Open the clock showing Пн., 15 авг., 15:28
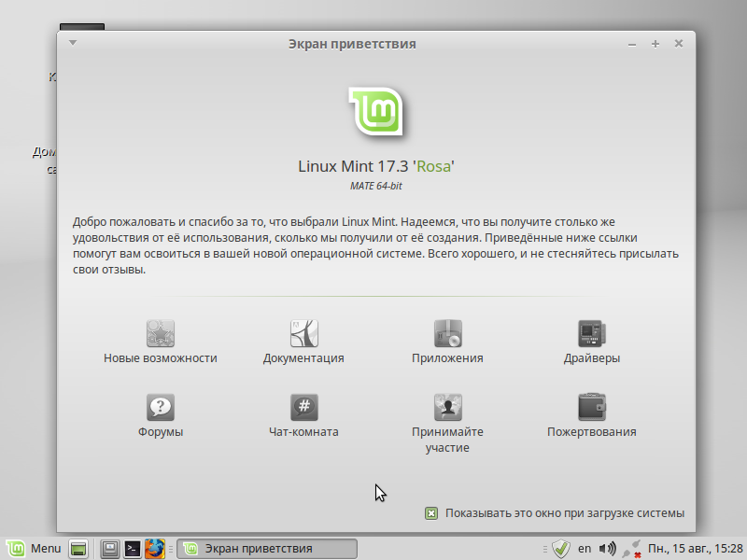Viewport: 747px width, 560px height. coord(696,548)
